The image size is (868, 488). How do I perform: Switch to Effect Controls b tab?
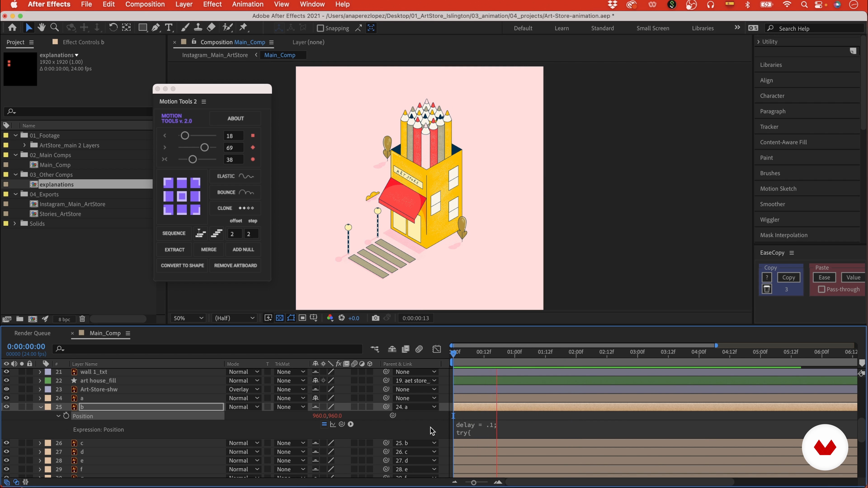83,42
